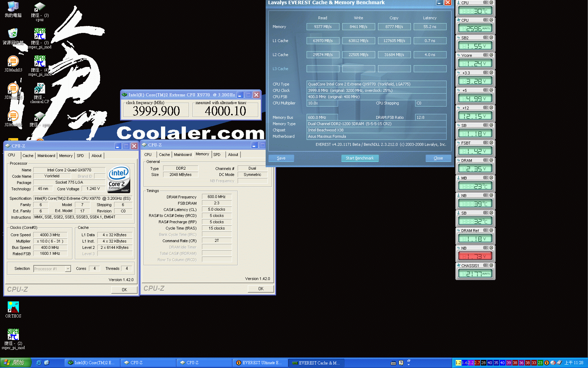Click the keyboard language bar icon
This screenshot has width=588, height=368.
[393, 363]
